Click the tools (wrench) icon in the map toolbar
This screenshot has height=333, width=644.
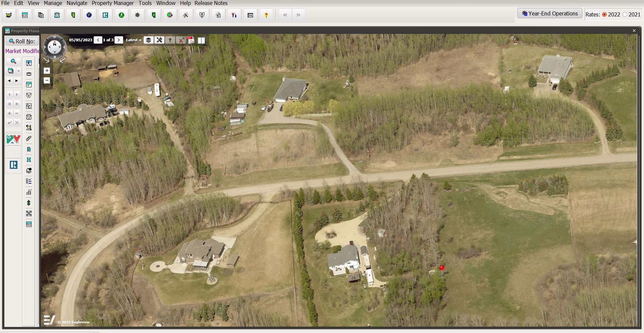point(160,40)
